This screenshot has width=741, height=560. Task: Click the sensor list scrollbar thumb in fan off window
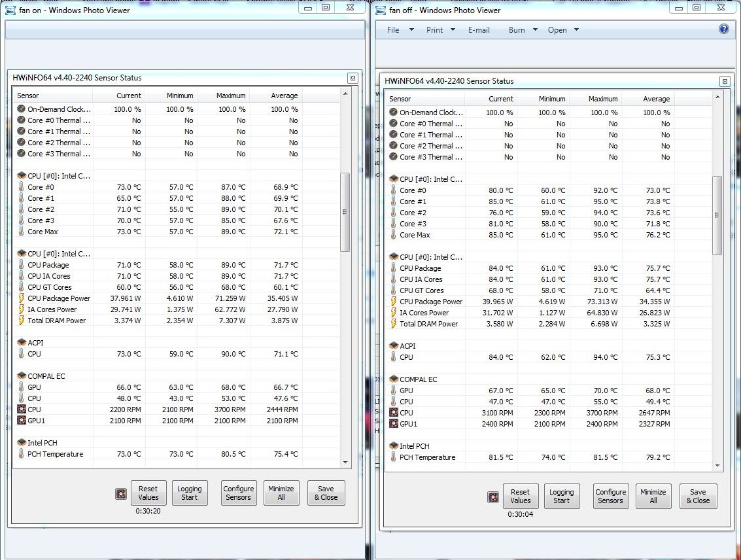pos(717,215)
